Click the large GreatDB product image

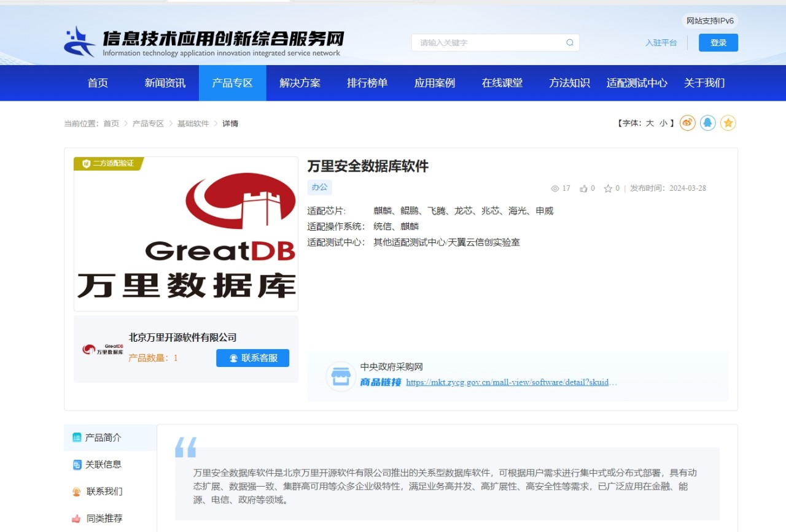[186, 234]
